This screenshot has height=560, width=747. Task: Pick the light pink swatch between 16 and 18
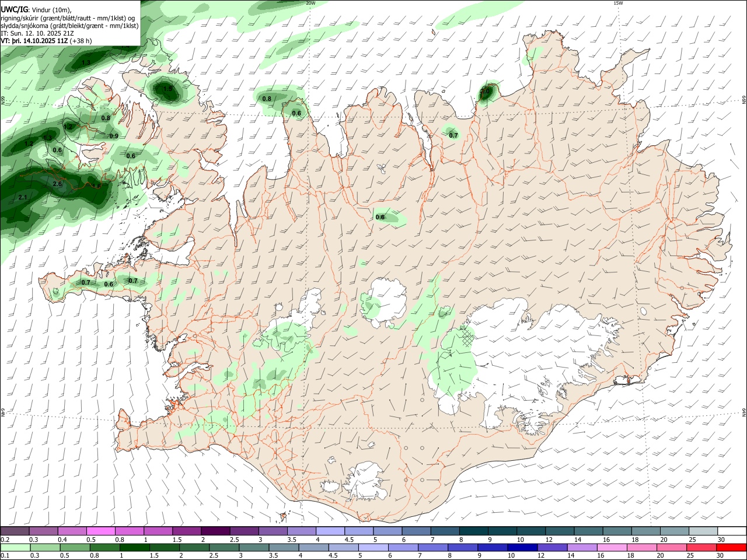[x=612, y=548]
